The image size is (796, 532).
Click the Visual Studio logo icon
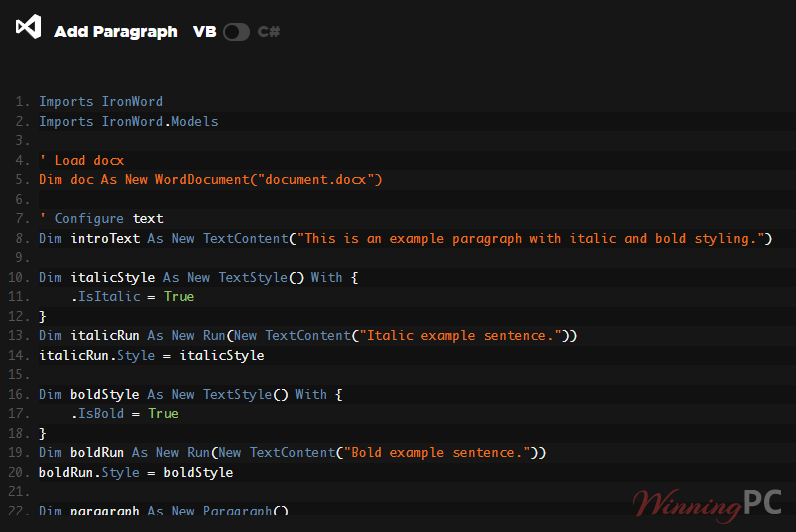(28, 26)
